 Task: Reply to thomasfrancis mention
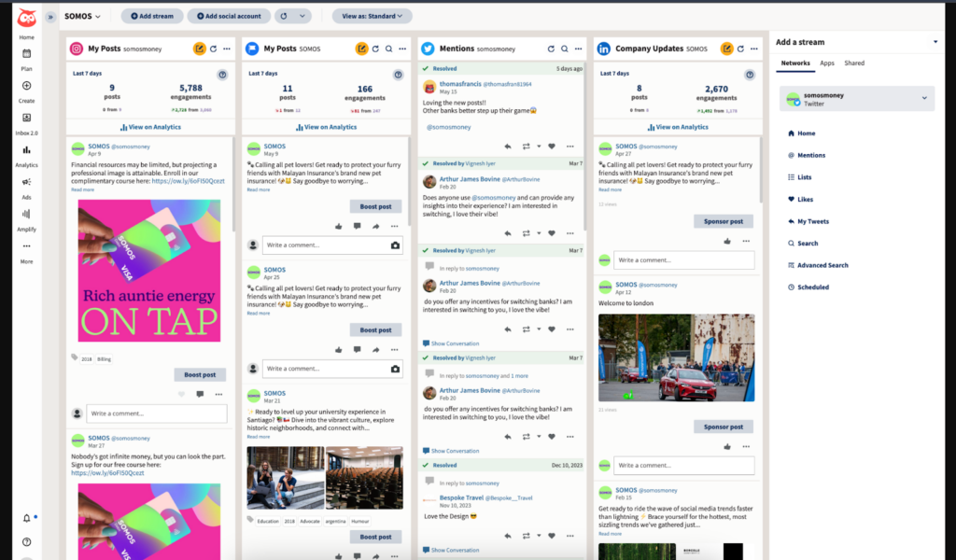[x=508, y=147]
